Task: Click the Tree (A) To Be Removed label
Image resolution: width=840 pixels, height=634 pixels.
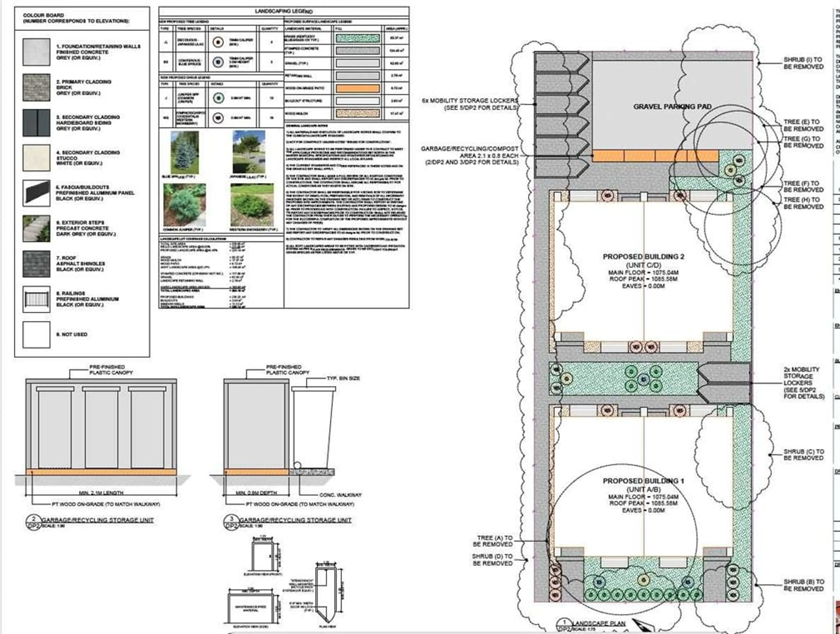Action: (x=493, y=541)
